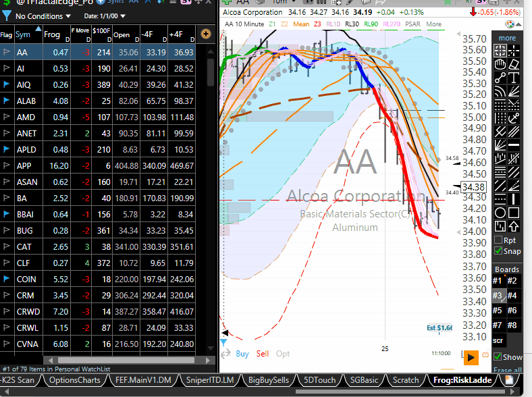Select the thick vertical line tool
Image resolution: width=532 pixels, height=397 pixels.
[x=514, y=199]
